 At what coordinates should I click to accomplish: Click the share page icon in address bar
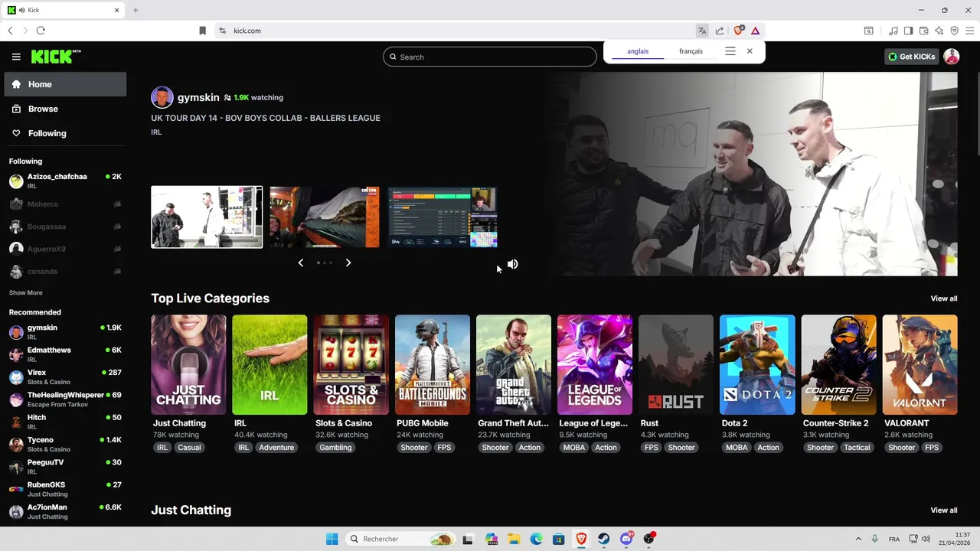(720, 31)
